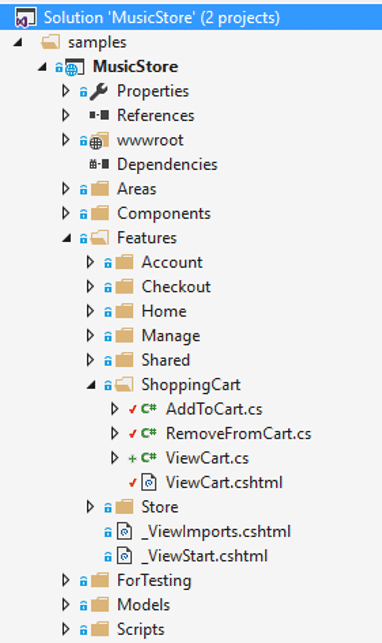
Task: Select the _ViewStart.cshtml file
Action: click(x=204, y=556)
